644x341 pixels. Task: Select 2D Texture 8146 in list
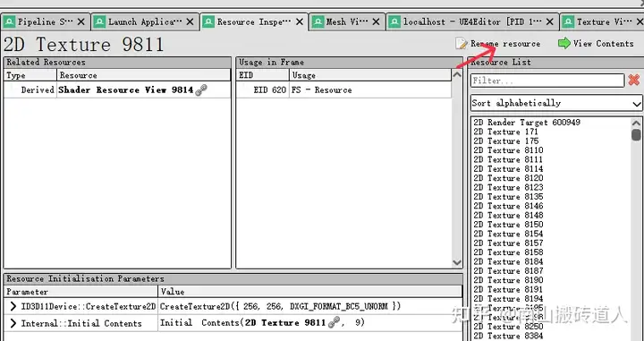(508, 206)
